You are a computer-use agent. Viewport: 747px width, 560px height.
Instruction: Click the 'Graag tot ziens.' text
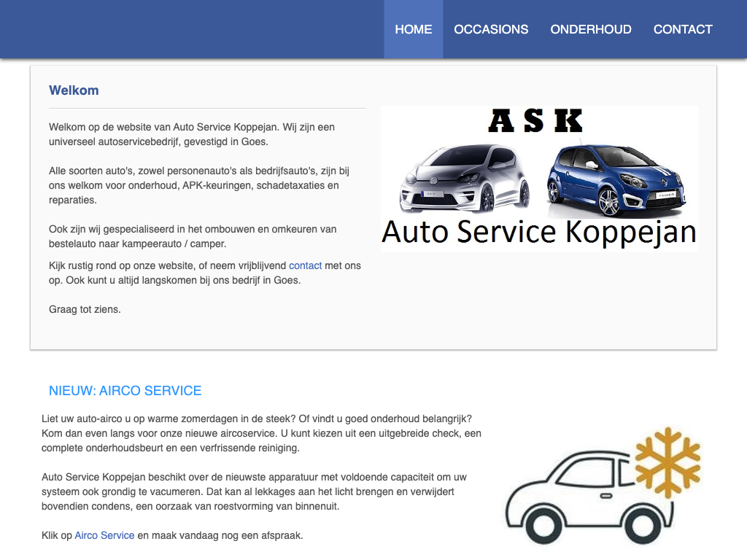tap(85, 309)
